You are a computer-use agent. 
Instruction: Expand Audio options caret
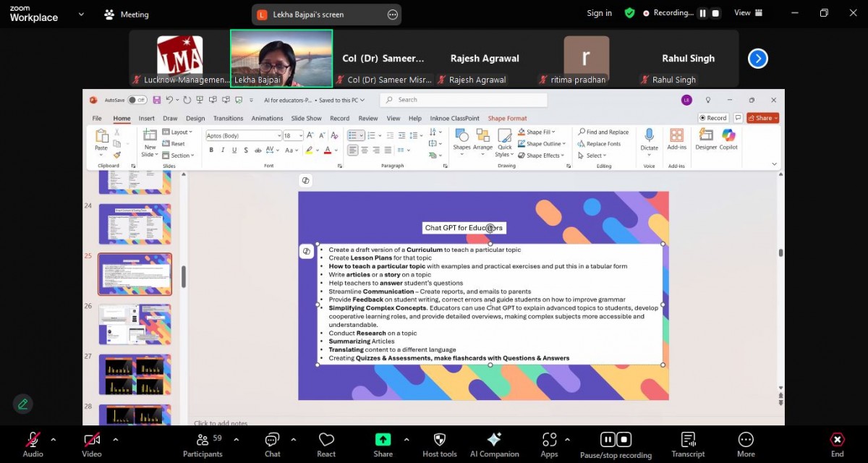pos(53,439)
